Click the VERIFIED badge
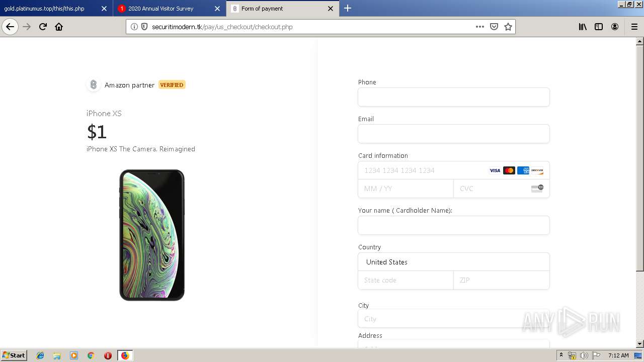Viewport: 644px width, 362px height. pyautogui.click(x=172, y=85)
